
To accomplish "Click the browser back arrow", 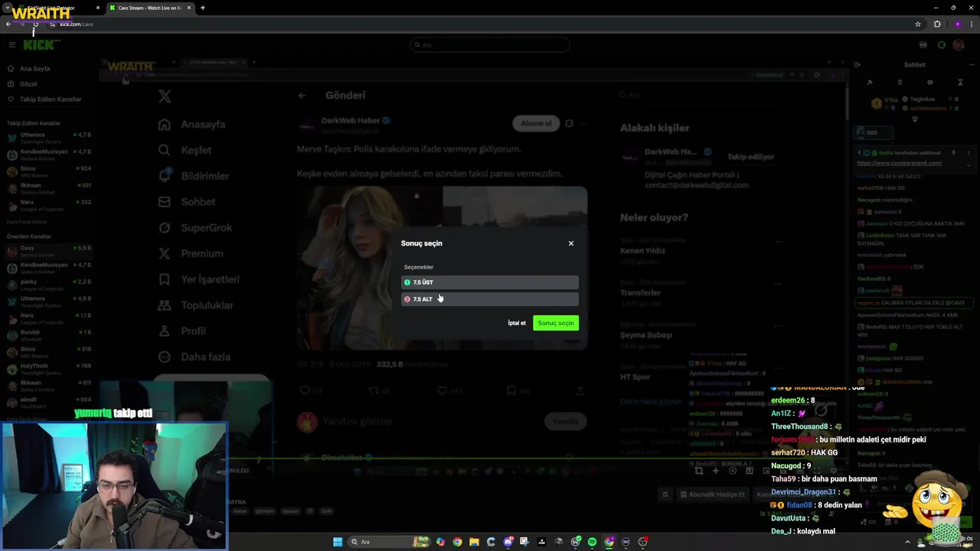I will click(x=8, y=24).
